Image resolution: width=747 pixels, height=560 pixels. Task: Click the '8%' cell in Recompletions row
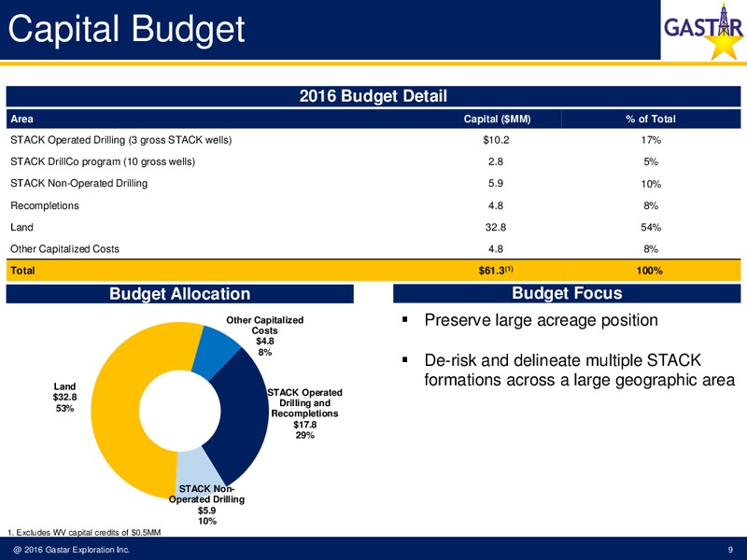(651, 205)
